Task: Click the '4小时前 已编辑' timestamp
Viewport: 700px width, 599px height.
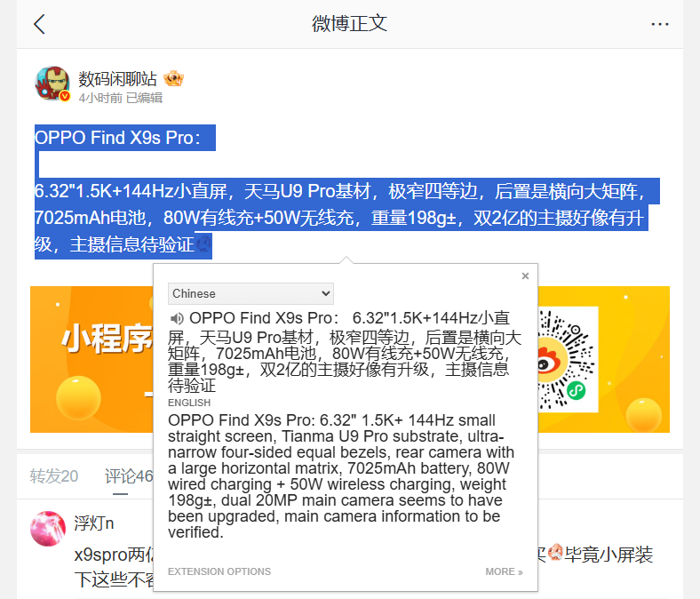Action: click(x=121, y=98)
